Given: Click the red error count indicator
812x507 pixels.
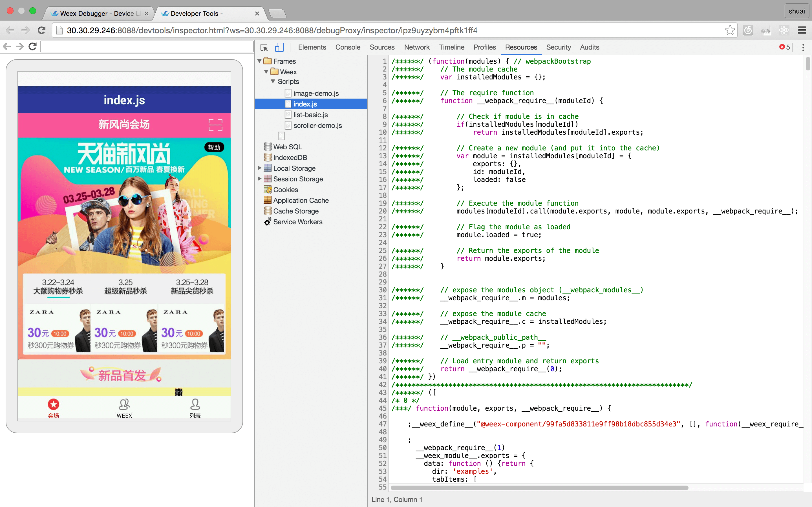Looking at the screenshot, I should click(784, 47).
